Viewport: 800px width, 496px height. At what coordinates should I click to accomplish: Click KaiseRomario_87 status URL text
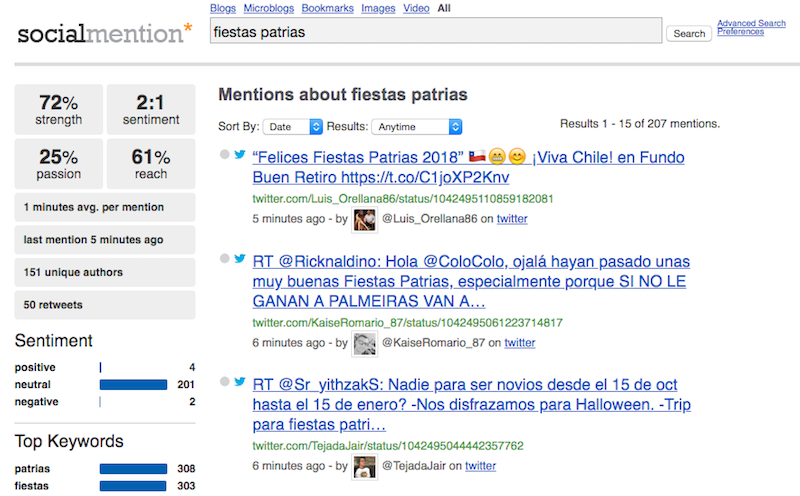(x=408, y=323)
